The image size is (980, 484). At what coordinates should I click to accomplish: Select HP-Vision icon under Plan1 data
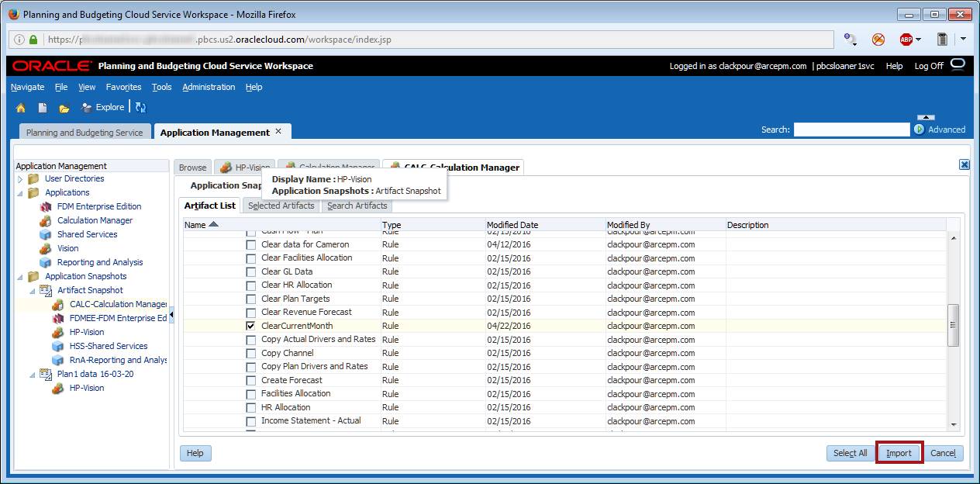(57, 388)
